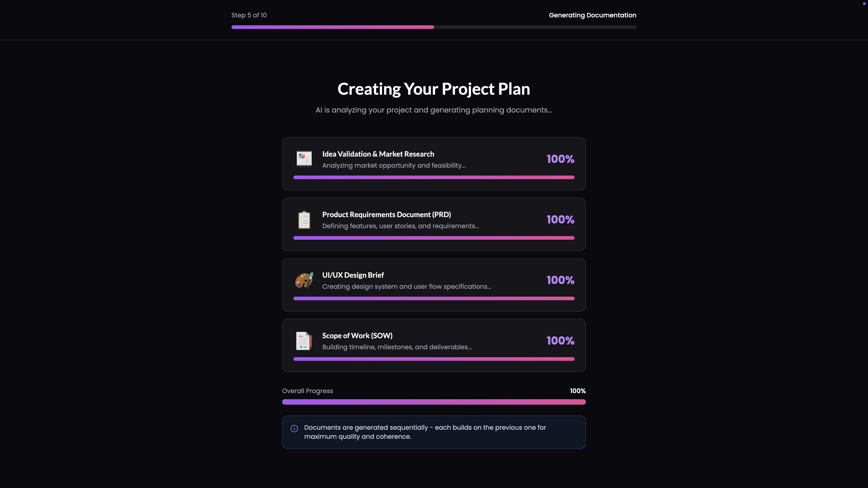Click the UI/UX Design Brief progress bar
This screenshot has width=868, height=488.
coord(434,298)
